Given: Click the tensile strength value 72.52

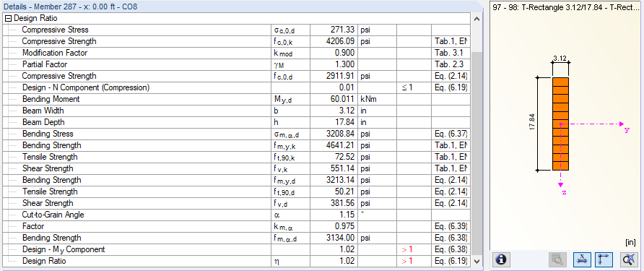Looking at the screenshot, I should tap(334, 157).
